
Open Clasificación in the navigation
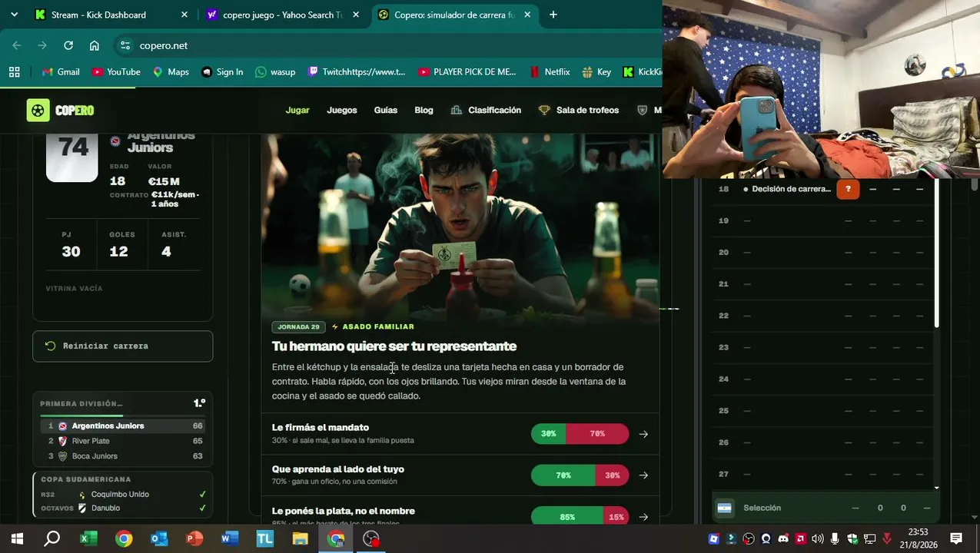(x=486, y=110)
